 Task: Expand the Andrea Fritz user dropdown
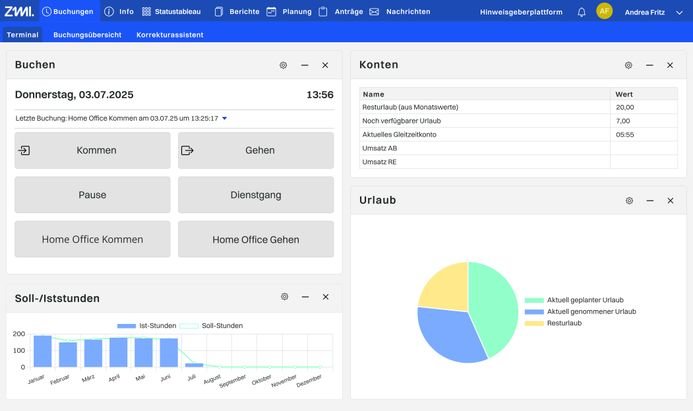point(679,12)
